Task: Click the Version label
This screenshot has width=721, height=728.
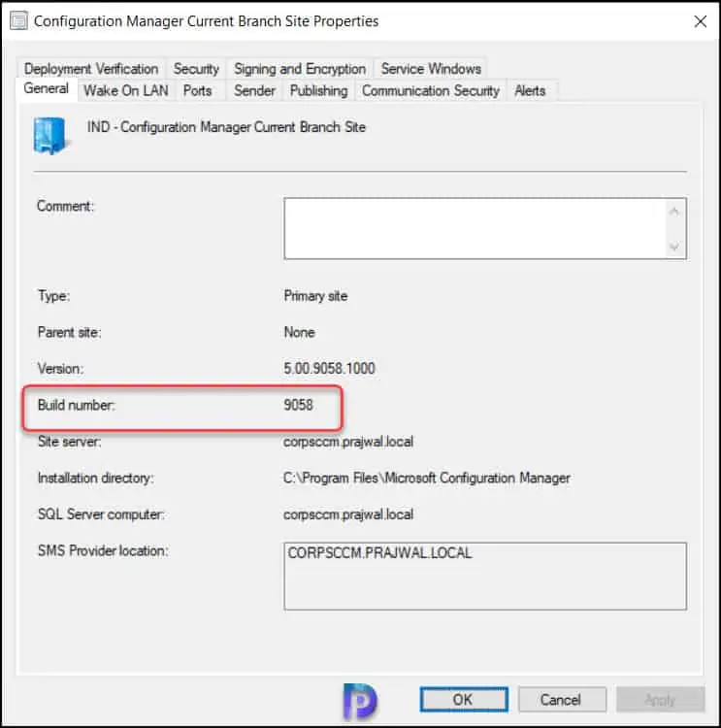Action: pyautogui.click(x=60, y=369)
